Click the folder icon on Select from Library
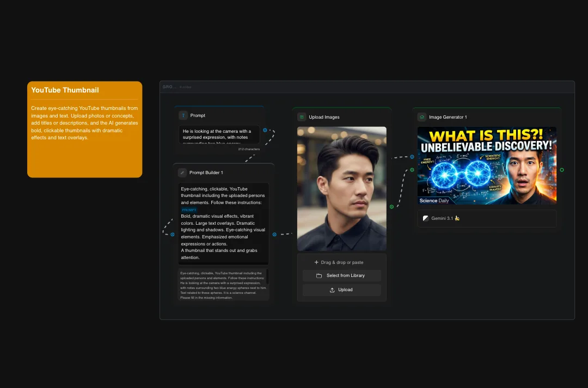This screenshot has width=588, height=388. point(319,275)
